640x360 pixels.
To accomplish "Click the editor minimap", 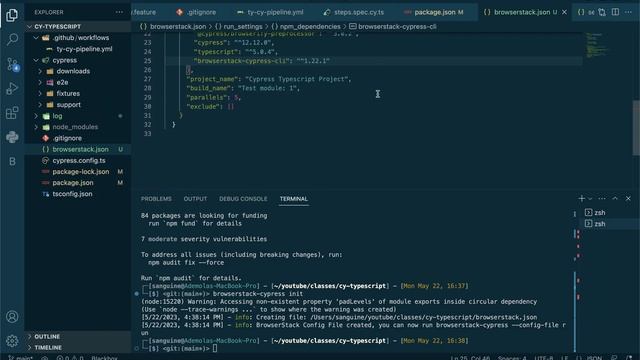I will coord(598,45).
